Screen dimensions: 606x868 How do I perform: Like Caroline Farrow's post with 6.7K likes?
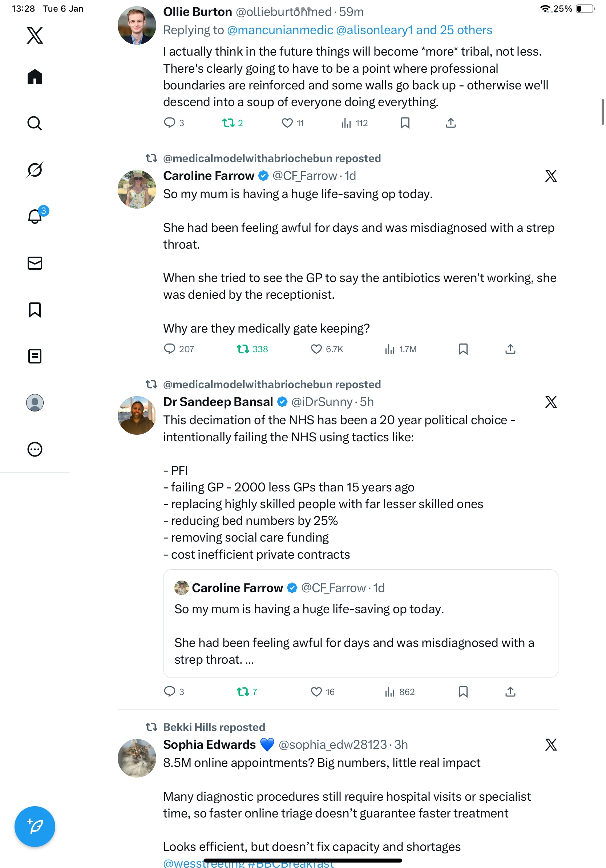click(316, 349)
